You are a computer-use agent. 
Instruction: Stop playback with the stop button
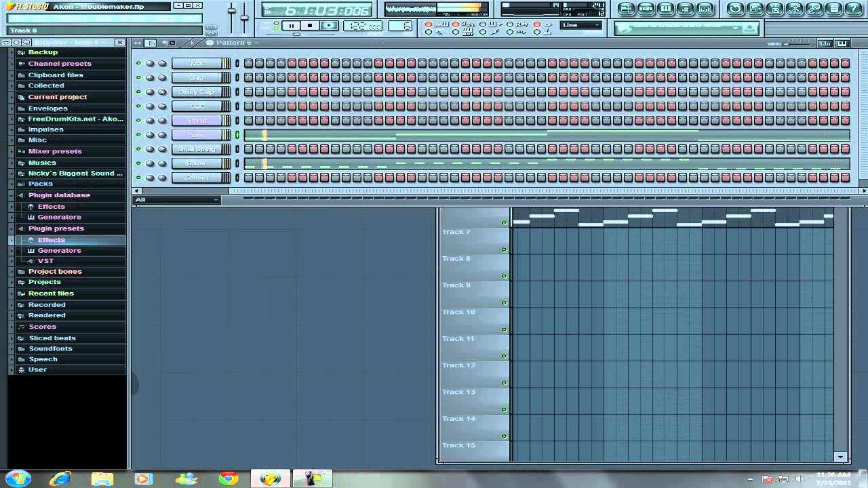(310, 26)
